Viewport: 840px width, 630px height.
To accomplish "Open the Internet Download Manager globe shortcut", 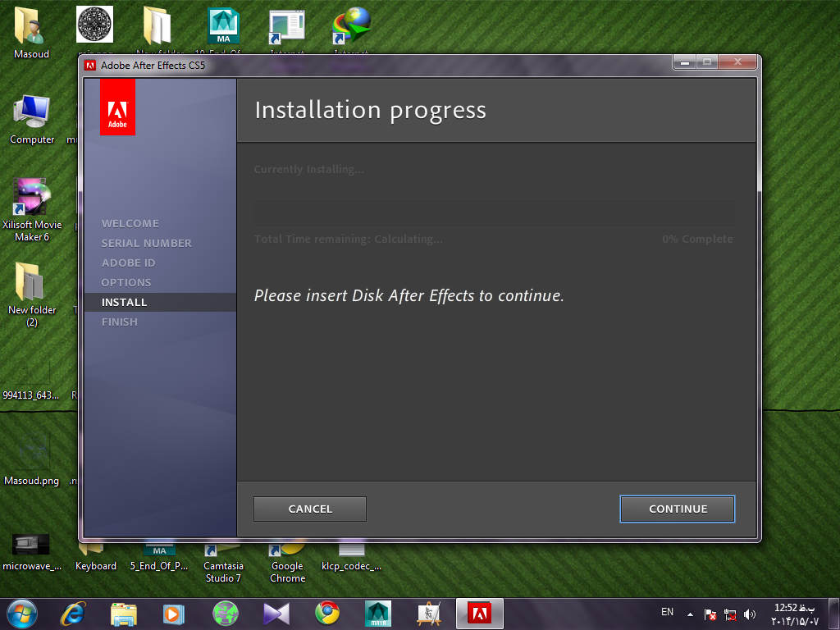I will 351,25.
